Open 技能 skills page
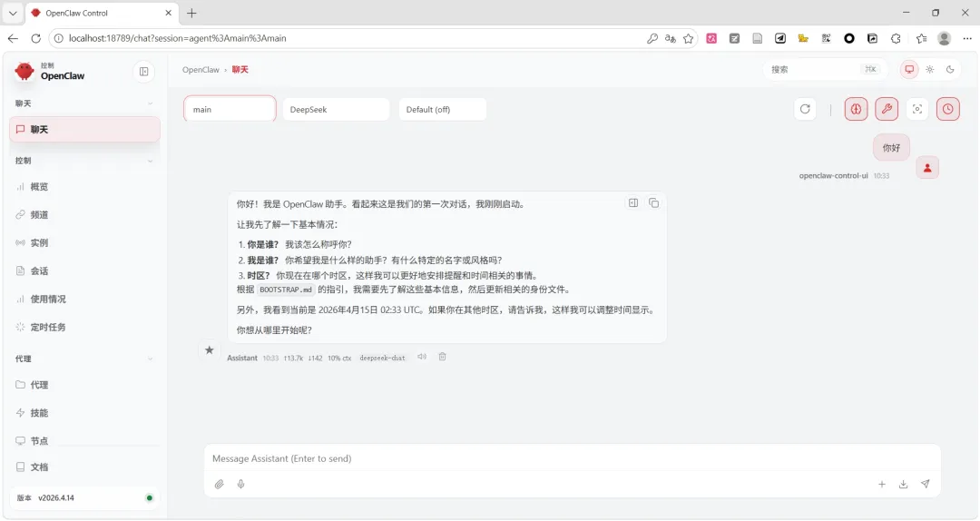 [x=85, y=413]
